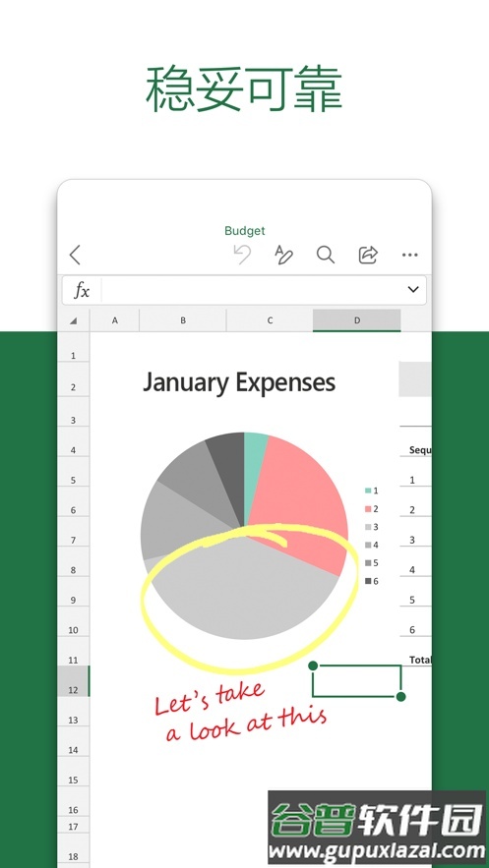Click the darkest gray pie slice
Screen dimensions: 489x868
tap(230, 471)
